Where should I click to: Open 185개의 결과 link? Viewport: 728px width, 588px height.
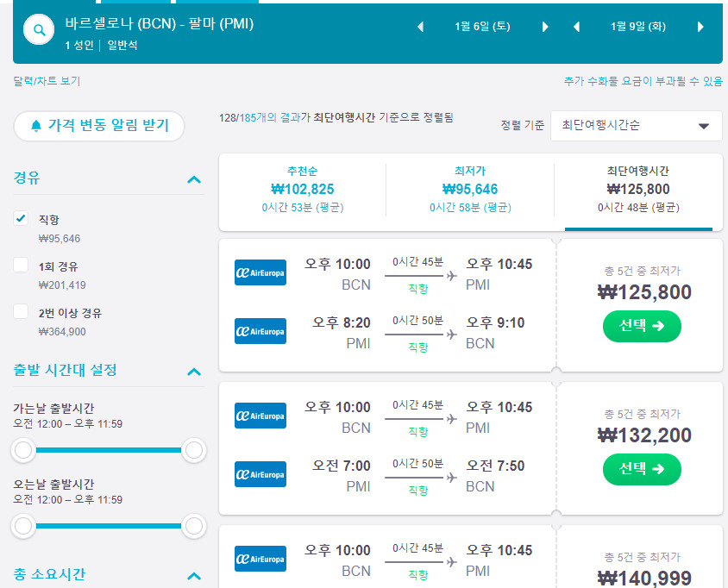270,117
